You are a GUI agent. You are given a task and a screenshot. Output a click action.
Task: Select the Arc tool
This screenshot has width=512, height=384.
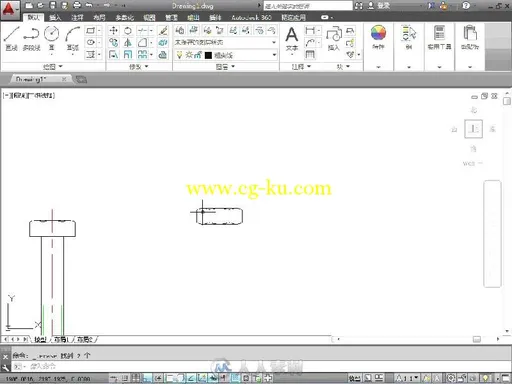coord(73,38)
